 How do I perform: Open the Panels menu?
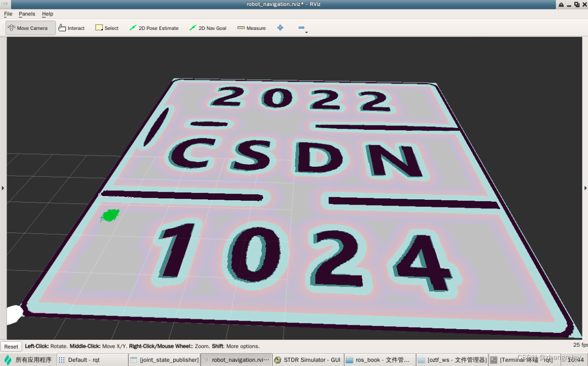[27, 14]
